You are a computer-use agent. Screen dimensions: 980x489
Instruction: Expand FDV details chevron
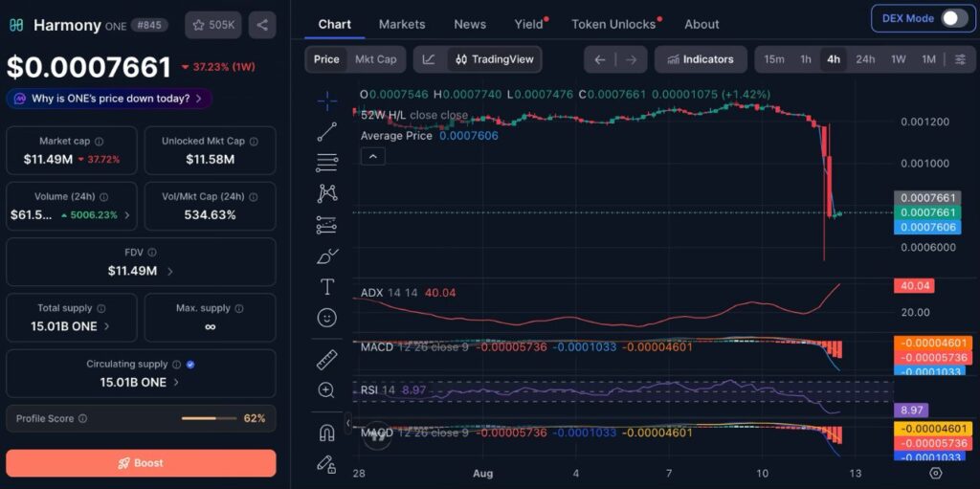[170, 271]
